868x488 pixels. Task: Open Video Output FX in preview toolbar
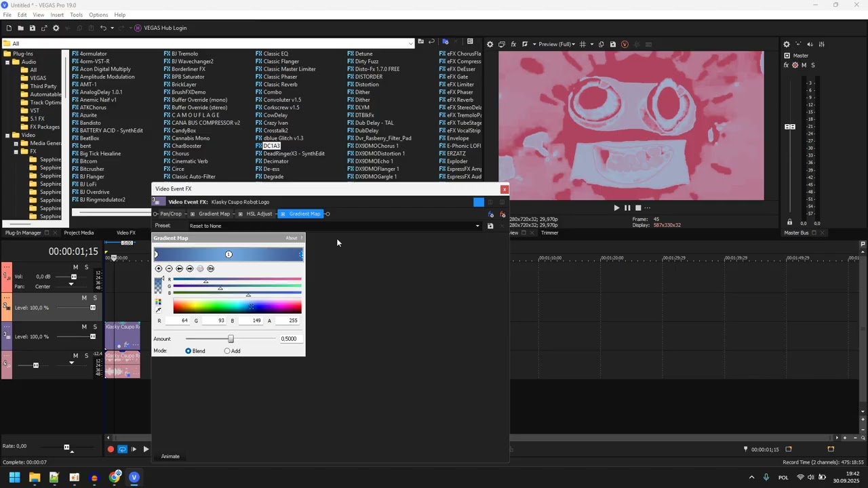[513, 44]
